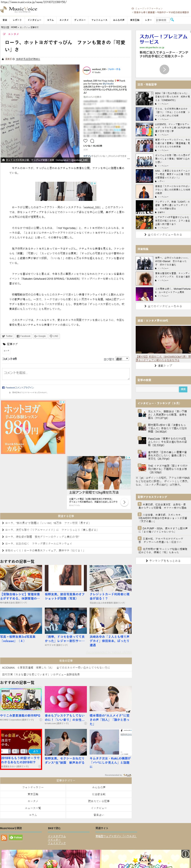This screenshot has height=868, width=191.
Task: Share article via Twitter button
Action: click(x=7, y=336)
